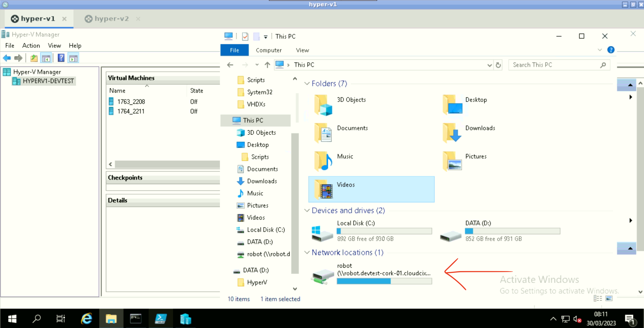
Task: Open the Desktop folder tile
Action: click(x=499, y=105)
